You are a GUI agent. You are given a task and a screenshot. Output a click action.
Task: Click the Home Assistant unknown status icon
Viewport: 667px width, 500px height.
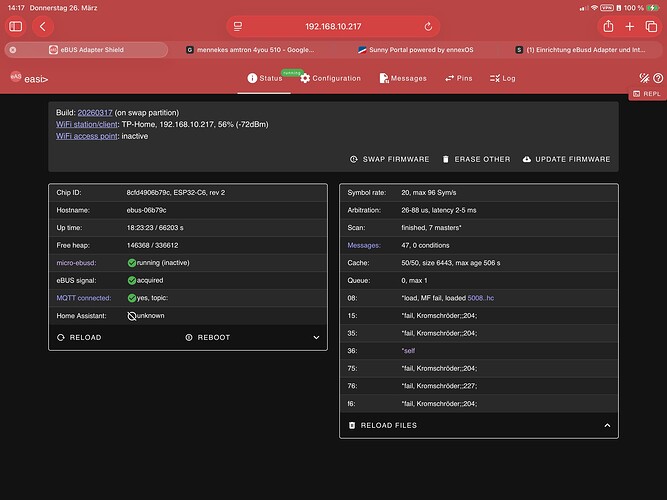132,316
